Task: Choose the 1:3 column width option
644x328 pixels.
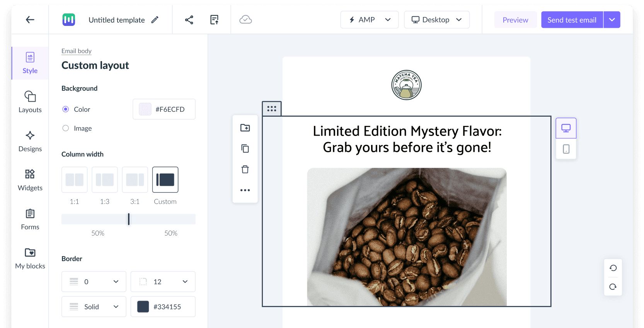Action: click(x=105, y=180)
